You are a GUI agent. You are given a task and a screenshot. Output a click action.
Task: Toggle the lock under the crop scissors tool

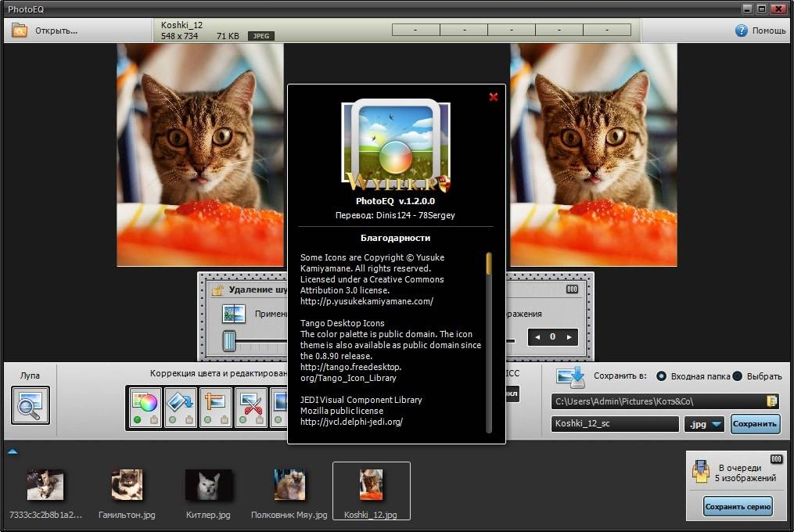[259, 419]
